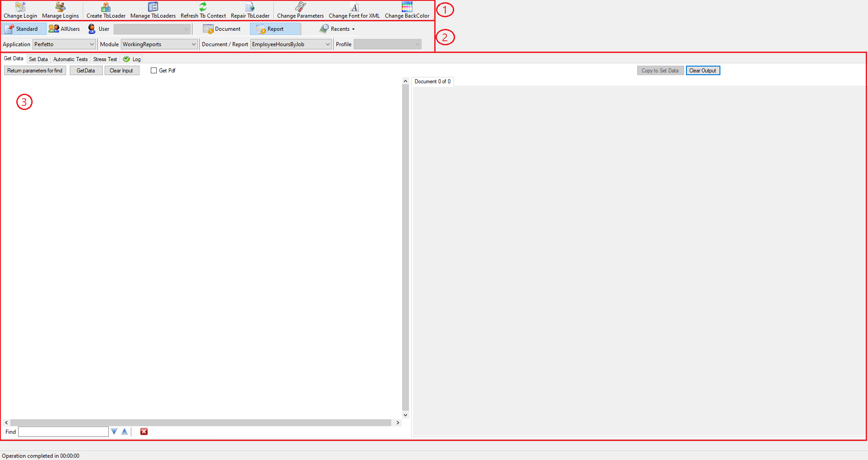Open the Module dropdown showing WorkingReports

(x=159, y=44)
